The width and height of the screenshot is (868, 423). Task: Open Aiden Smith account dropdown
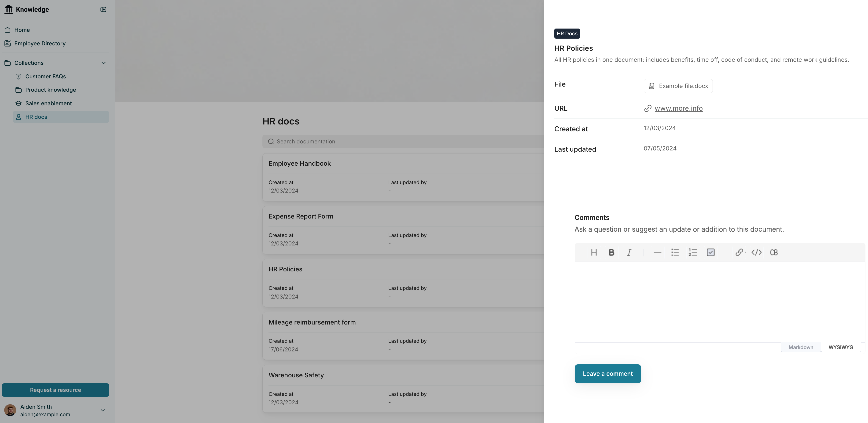point(103,410)
